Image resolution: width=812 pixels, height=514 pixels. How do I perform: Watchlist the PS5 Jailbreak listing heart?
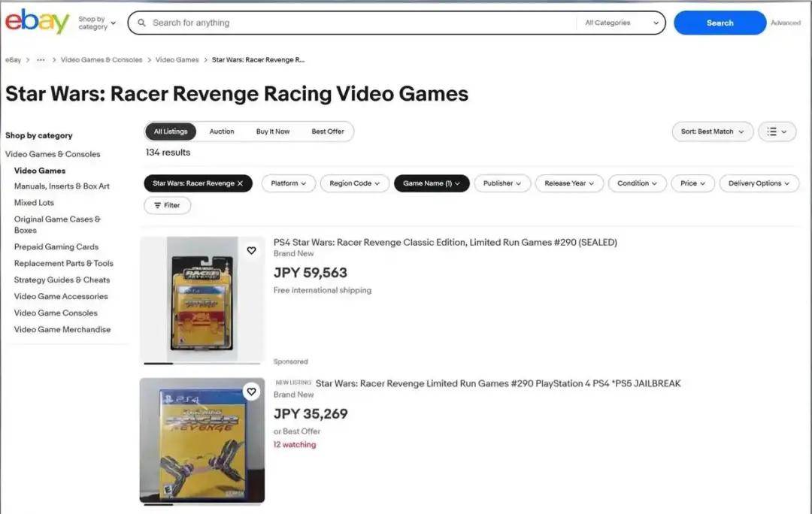[x=251, y=392]
